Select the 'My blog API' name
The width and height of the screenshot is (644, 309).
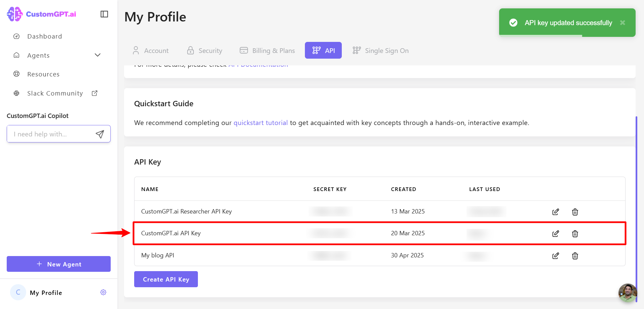click(x=158, y=255)
